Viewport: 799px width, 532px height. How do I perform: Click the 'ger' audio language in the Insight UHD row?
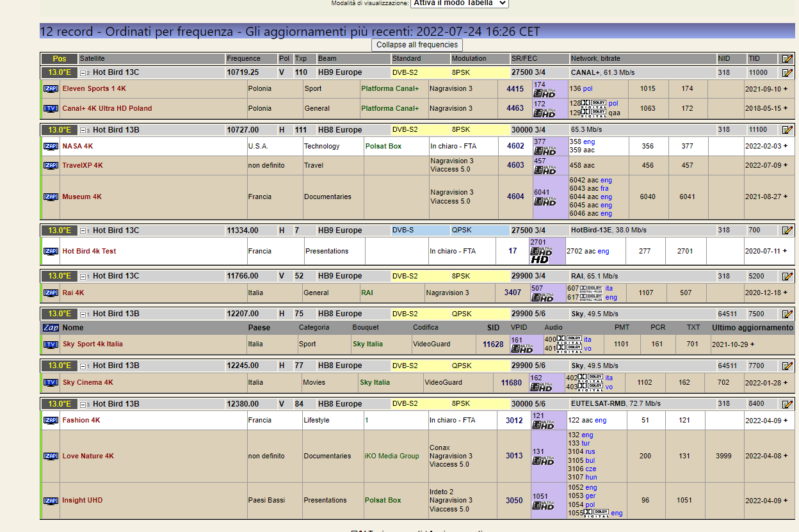[590, 496]
